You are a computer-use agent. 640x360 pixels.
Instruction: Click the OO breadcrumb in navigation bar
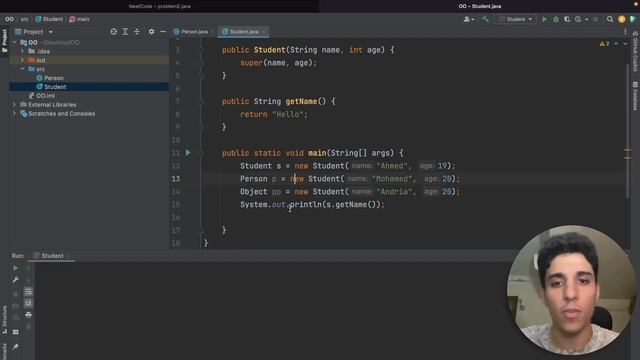(9, 19)
